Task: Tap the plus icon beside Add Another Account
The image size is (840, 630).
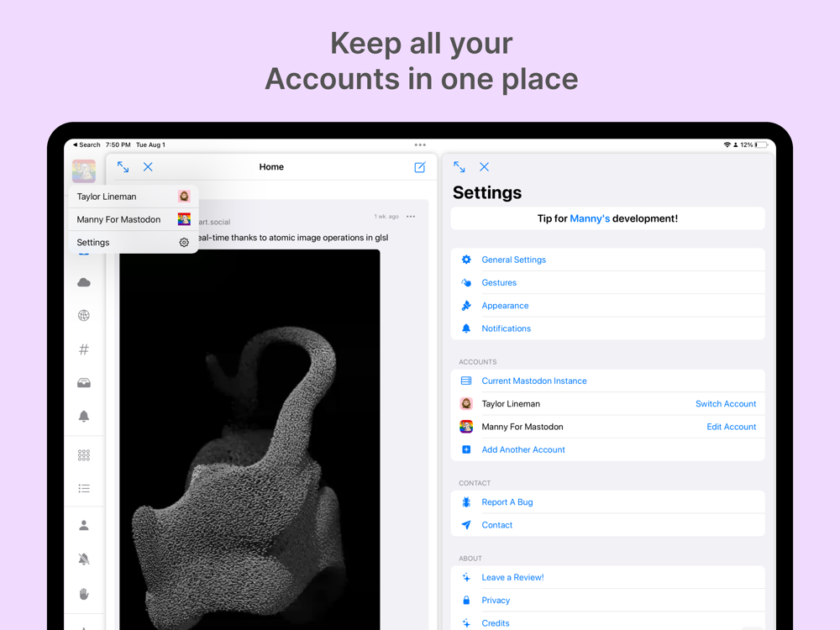Action: pyautogui.click(x=466, y=449)
